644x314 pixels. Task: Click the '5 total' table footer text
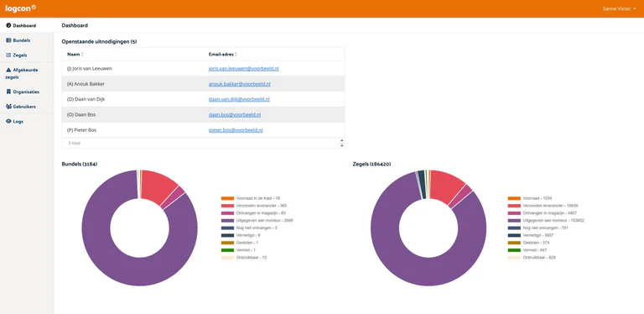(75, 143)
